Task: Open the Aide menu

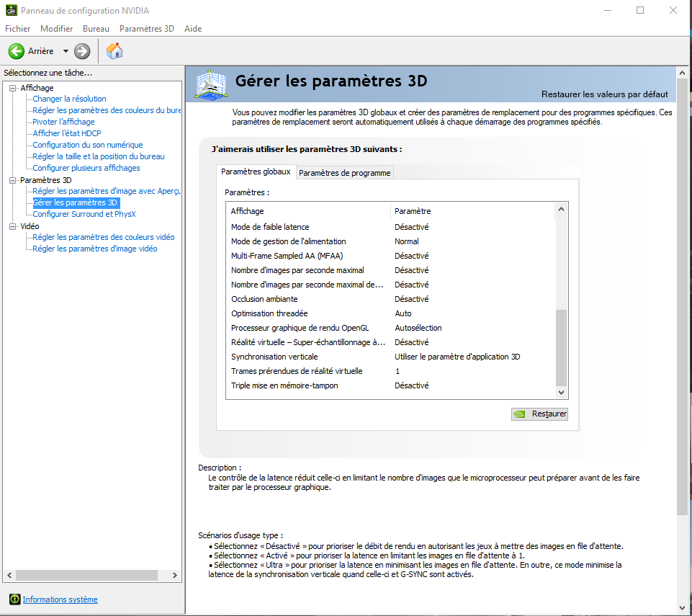Action: (x=193, y=29)
